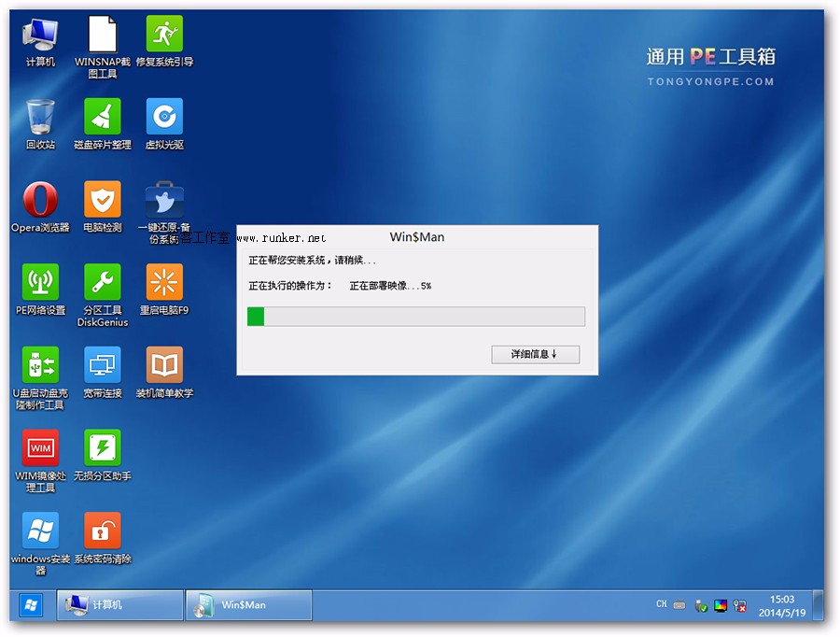Click the taskbar clock showing 15:03
The image size is (840, 637).
(781, 605)
